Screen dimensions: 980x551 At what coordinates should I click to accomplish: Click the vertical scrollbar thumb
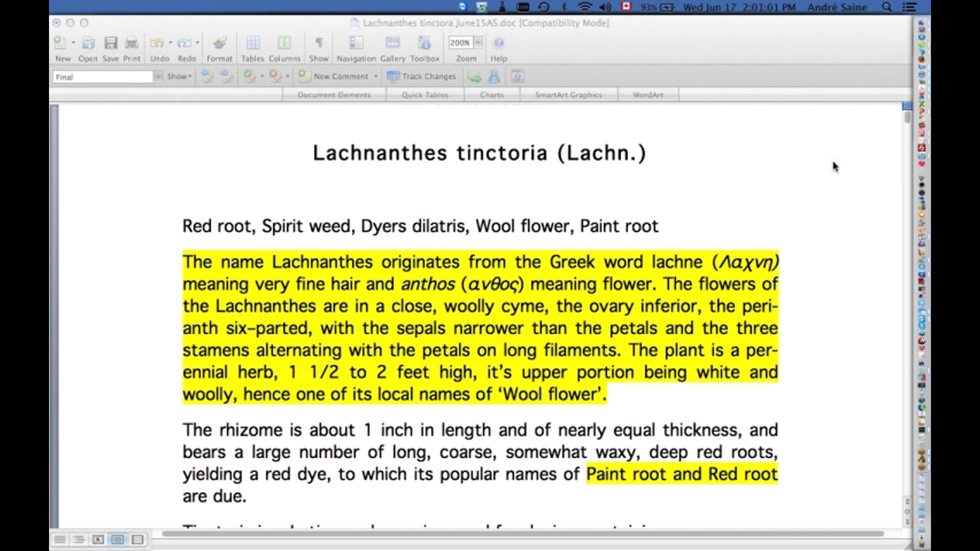click(907, 117)
